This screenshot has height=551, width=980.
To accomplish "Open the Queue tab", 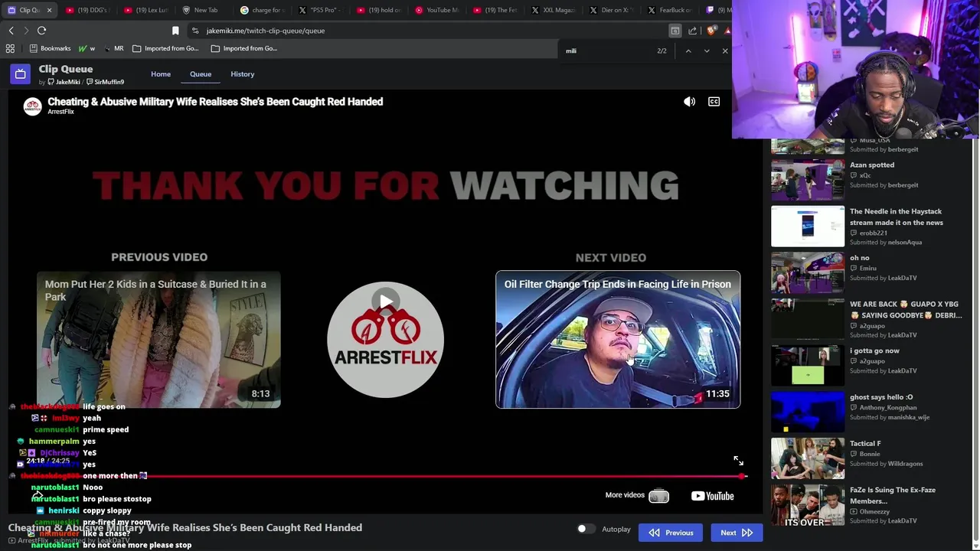I will 201,74.
